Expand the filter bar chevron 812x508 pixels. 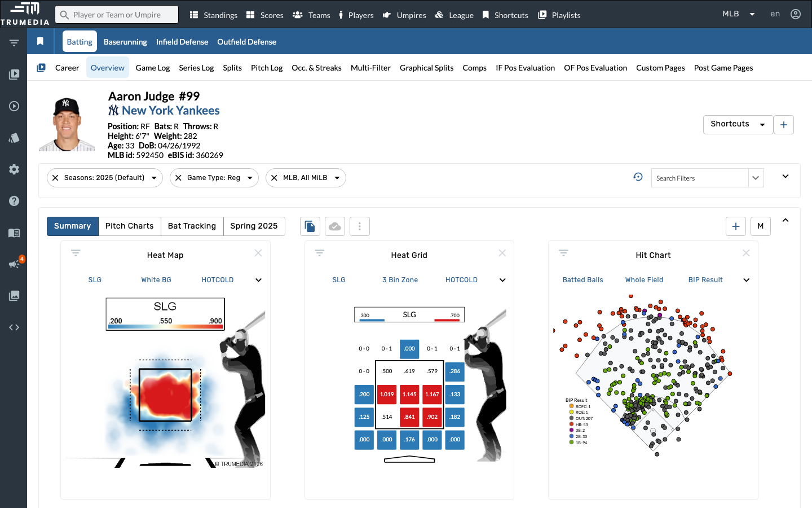click(785, 176)
